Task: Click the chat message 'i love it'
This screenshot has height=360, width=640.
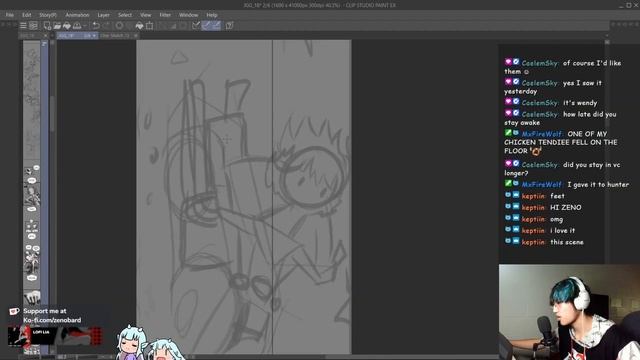Action: coord(562,231)
